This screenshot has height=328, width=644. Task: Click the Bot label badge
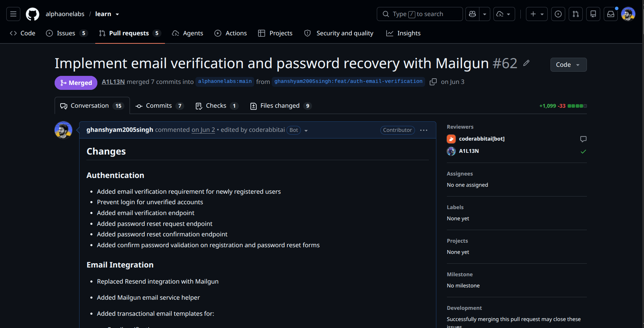click(294, 130)
